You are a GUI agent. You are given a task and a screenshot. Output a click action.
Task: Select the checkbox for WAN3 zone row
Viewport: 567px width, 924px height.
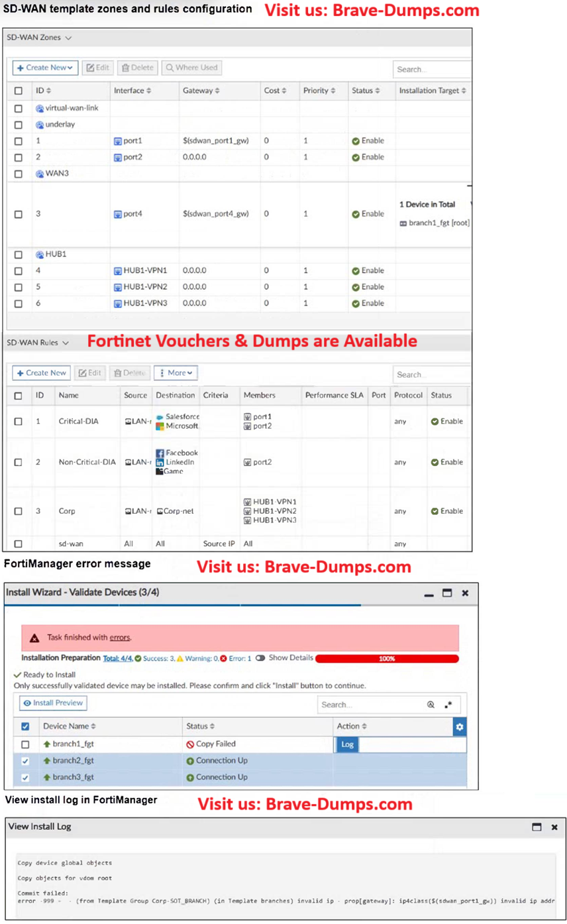click(19, 174)
